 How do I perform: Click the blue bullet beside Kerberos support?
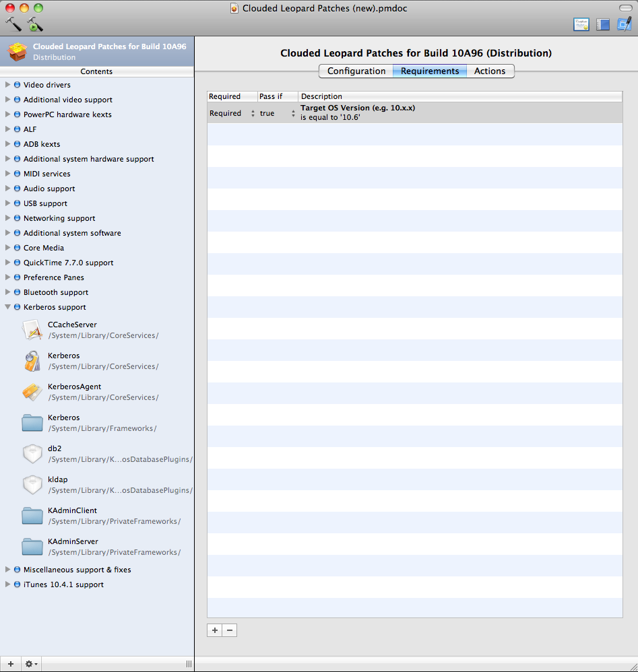[17, 307]
